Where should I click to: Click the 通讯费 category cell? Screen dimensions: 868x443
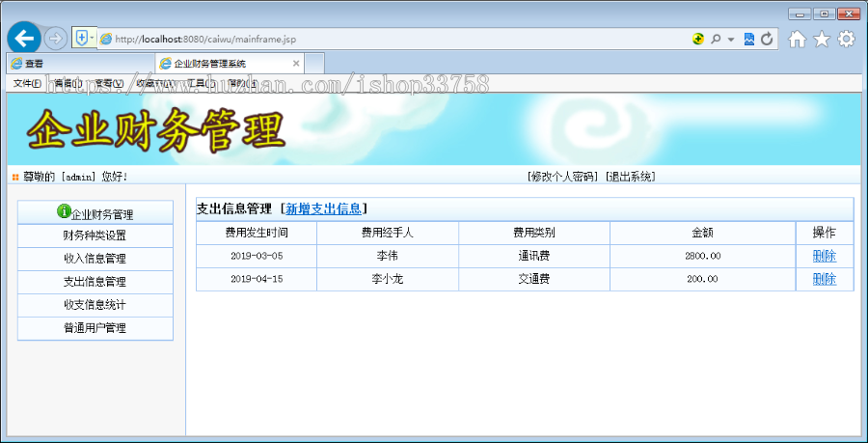[x=534, y=257]
